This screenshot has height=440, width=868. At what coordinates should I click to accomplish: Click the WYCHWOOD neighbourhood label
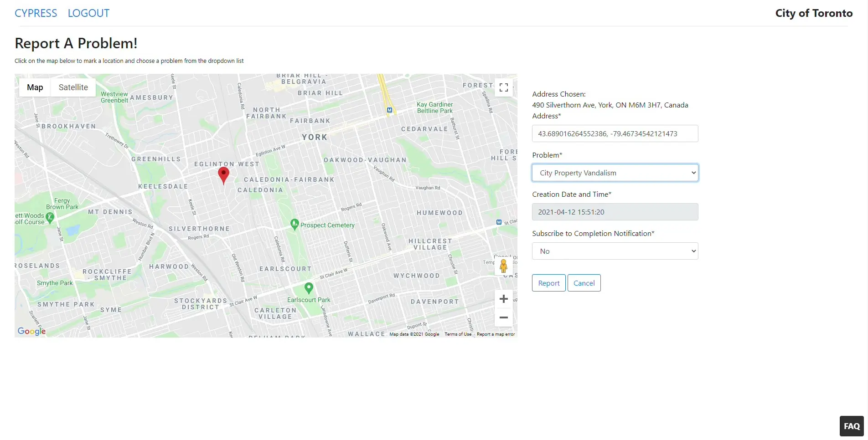417,276
